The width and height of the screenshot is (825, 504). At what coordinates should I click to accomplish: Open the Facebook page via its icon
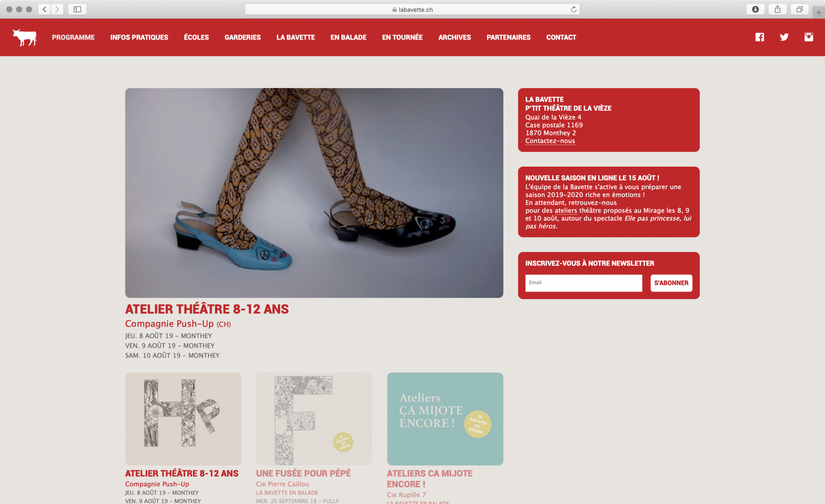759,37
